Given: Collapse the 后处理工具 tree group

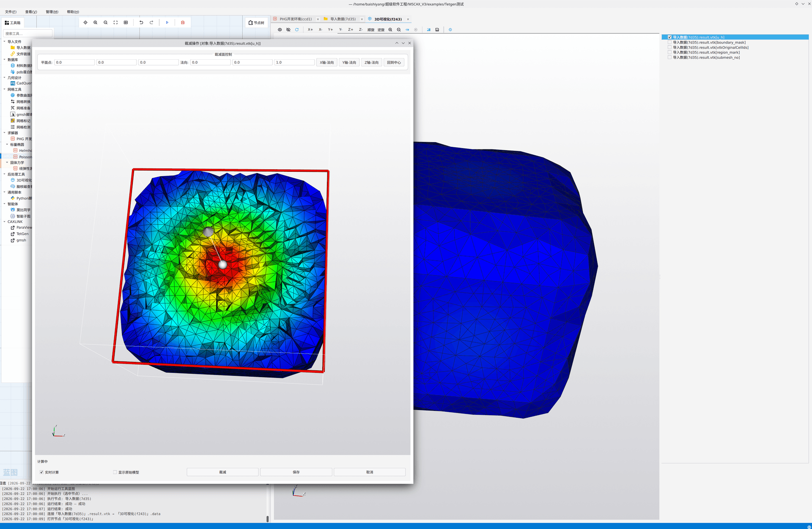Looking at the screenshot, I should point(5,174).
